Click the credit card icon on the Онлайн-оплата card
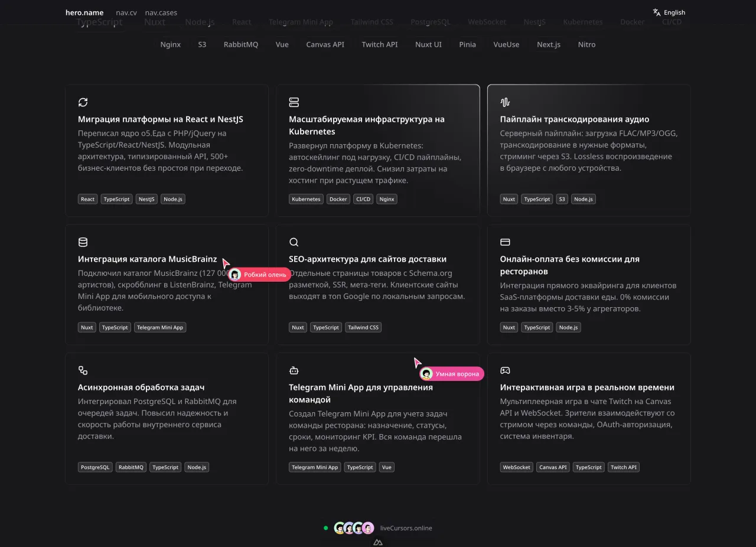 click(505, 242)
